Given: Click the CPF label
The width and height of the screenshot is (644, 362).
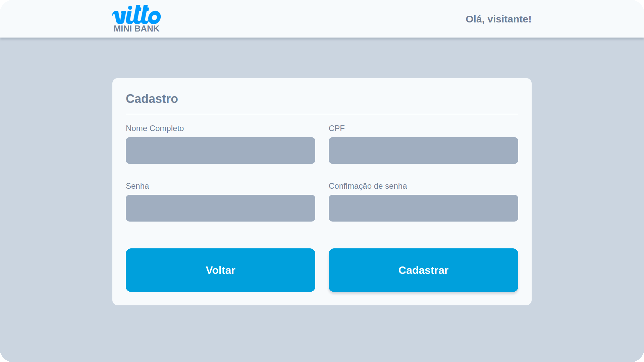Looking at the screenshot, I should (x=337, y=128).
